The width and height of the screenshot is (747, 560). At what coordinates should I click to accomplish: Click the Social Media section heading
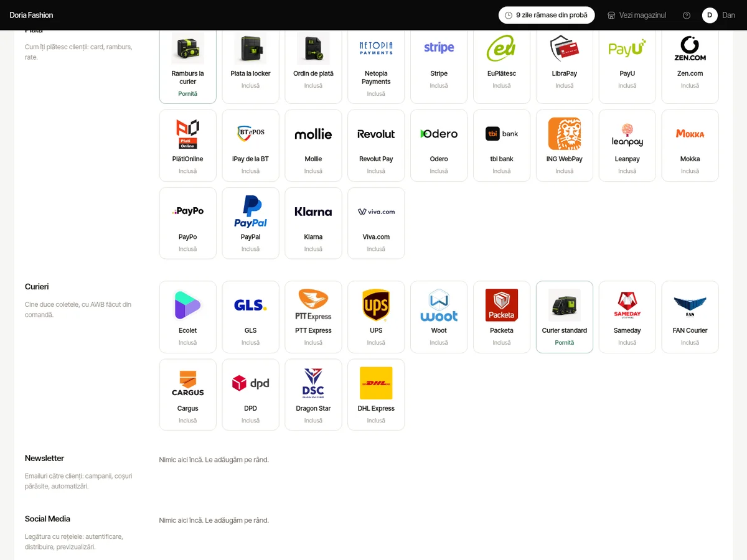pyautogui.click(x=47, y=519)
